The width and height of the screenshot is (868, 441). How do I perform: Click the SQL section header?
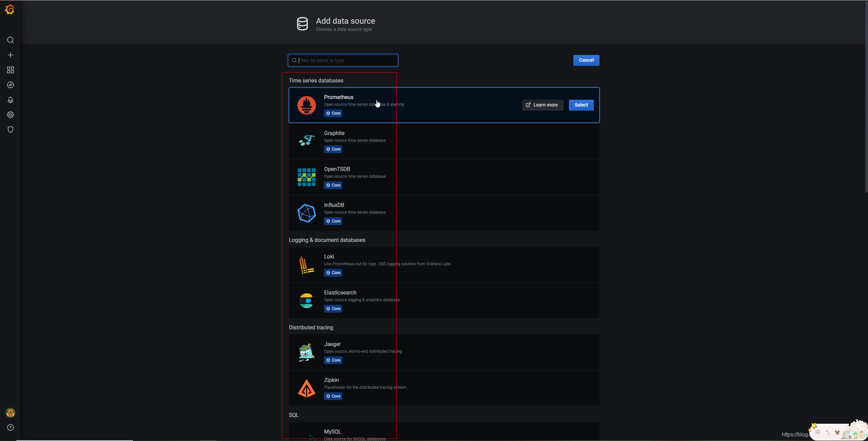tap(293, 415)
